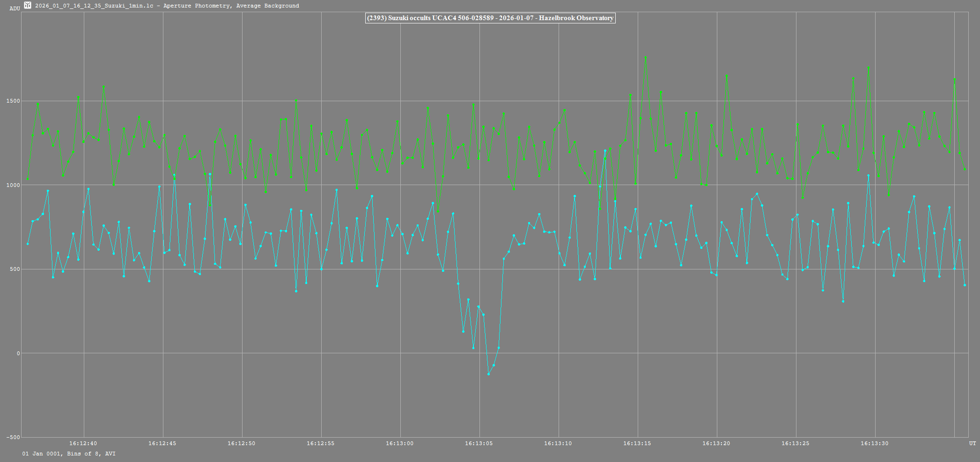
Task: Click the Tangra icon beside the file name
Action: coord(28,6)
